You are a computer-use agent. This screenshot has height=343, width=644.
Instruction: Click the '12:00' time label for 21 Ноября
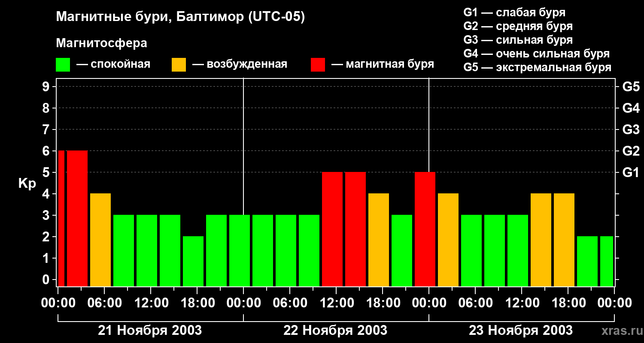tap(151, 303)
